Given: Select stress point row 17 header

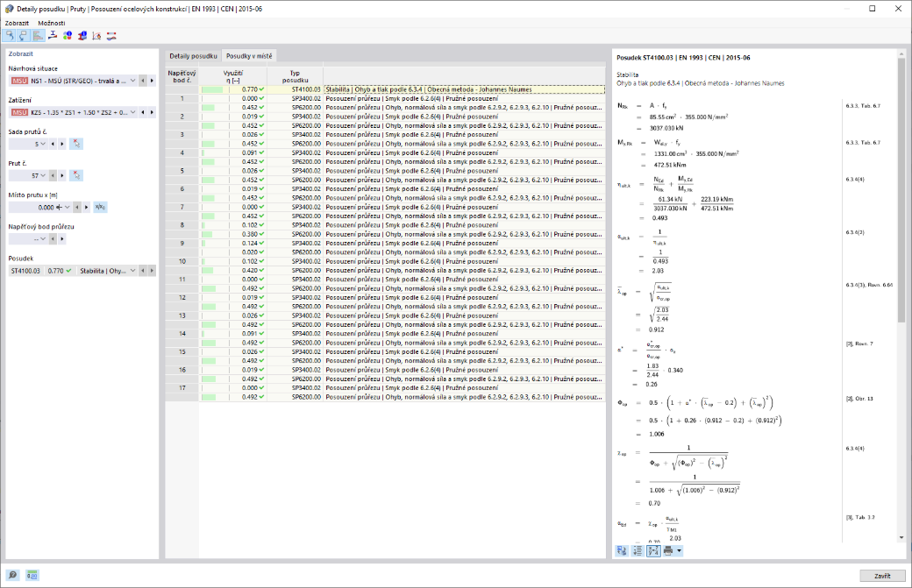Looking at the screenshot, I should click(182, 388).
